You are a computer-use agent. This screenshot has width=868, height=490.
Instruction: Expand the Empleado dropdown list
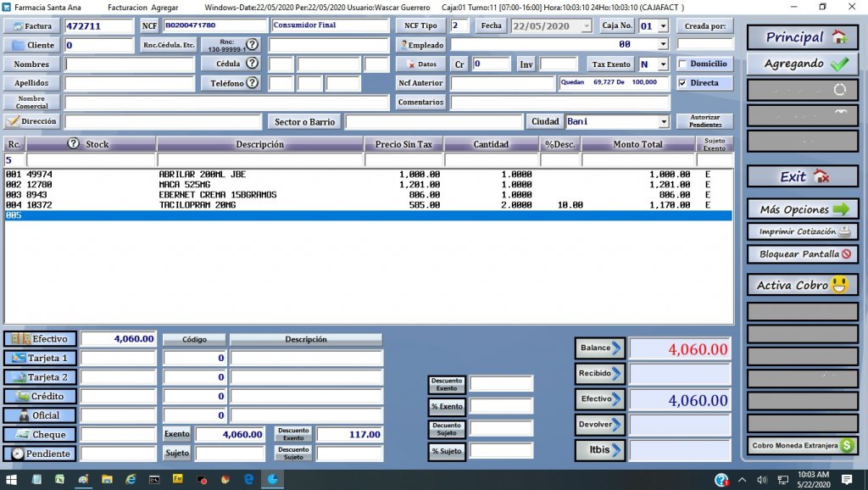click(663, 45)
